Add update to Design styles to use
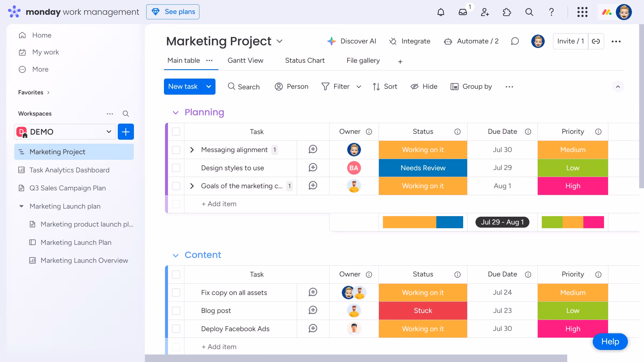The width and height of the screenshot is (644, 362). pyautogui.click(x=313, y=168)
